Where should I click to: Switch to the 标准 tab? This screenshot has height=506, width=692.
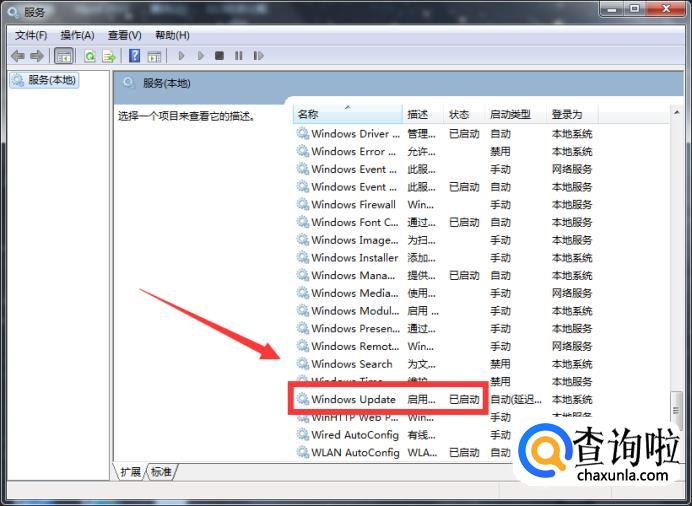coord(161,472)
